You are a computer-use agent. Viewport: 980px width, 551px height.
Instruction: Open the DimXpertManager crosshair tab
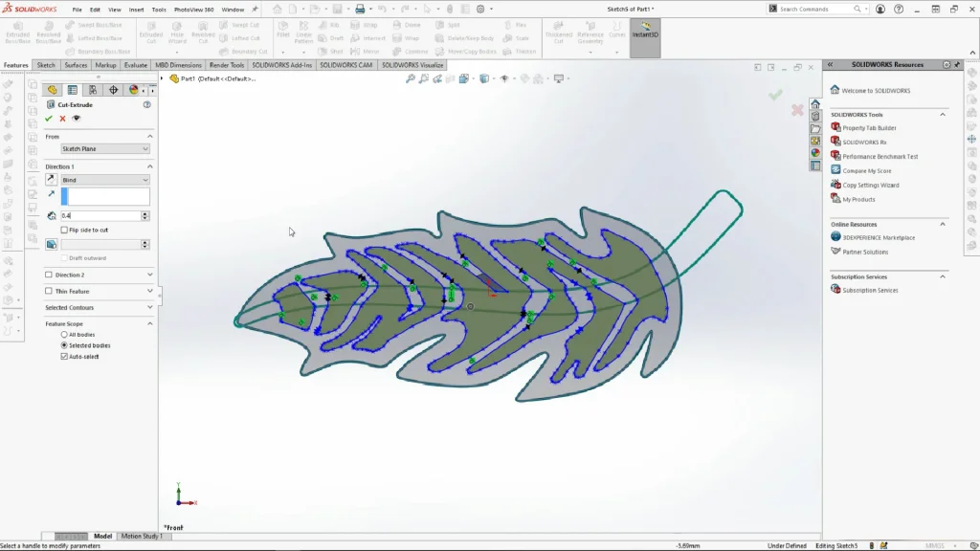tap(113, 90)
